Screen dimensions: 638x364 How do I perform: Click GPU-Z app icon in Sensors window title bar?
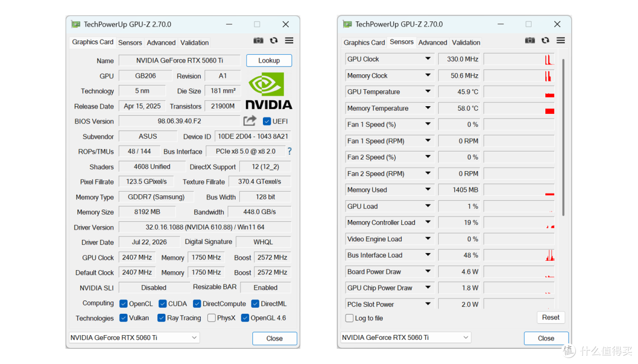pyautogui.click(x=347, y=24)
